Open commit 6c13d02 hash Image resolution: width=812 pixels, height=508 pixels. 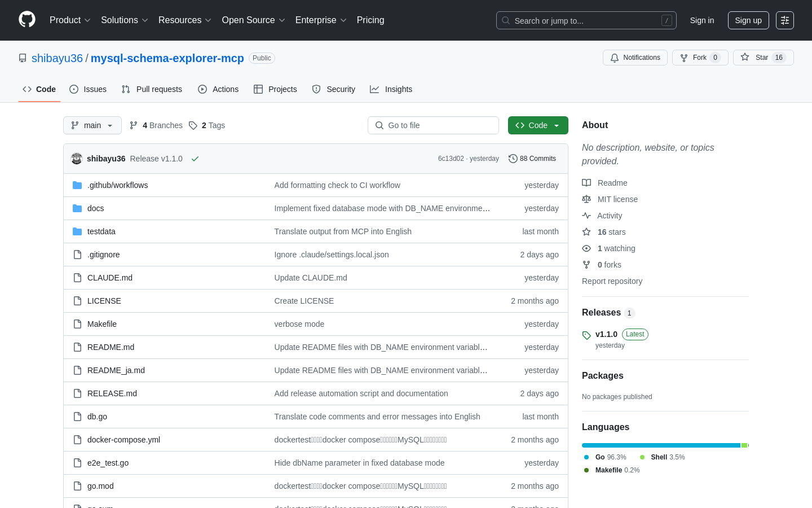coord(451,159)
